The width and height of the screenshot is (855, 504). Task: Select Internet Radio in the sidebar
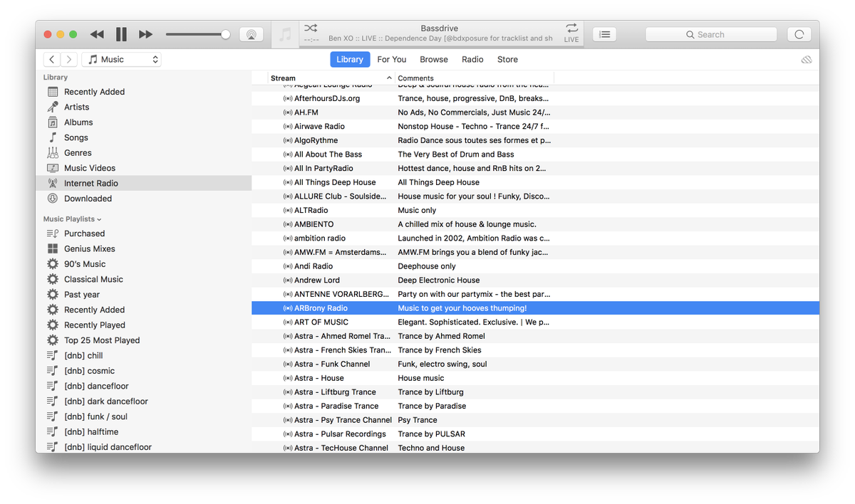click(x=143, y=184)
